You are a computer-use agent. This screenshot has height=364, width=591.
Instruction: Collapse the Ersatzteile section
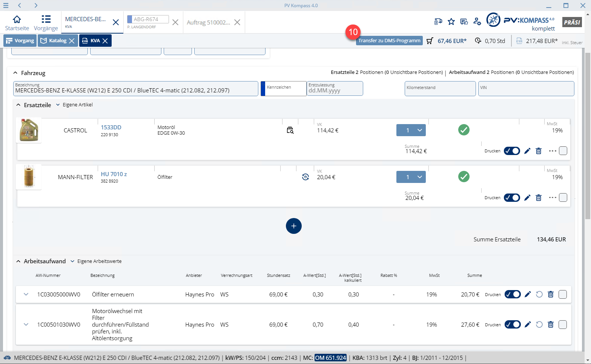[18, 105]
